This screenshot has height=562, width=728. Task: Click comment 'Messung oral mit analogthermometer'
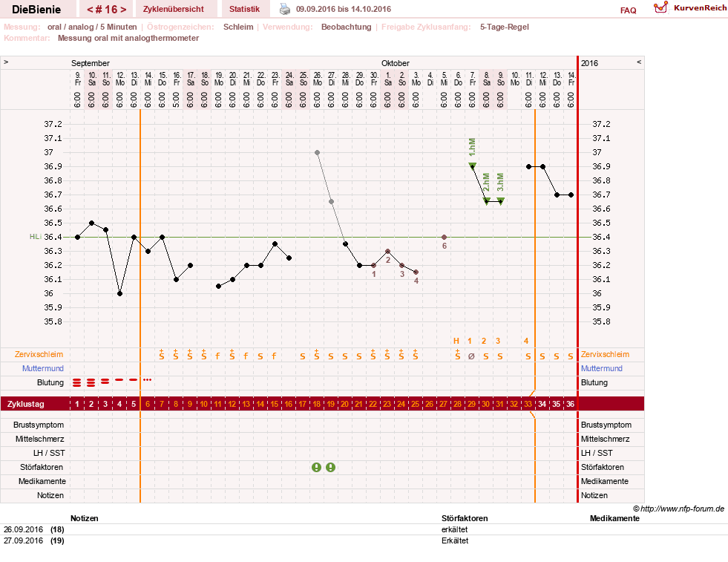(x=128, y=38)
